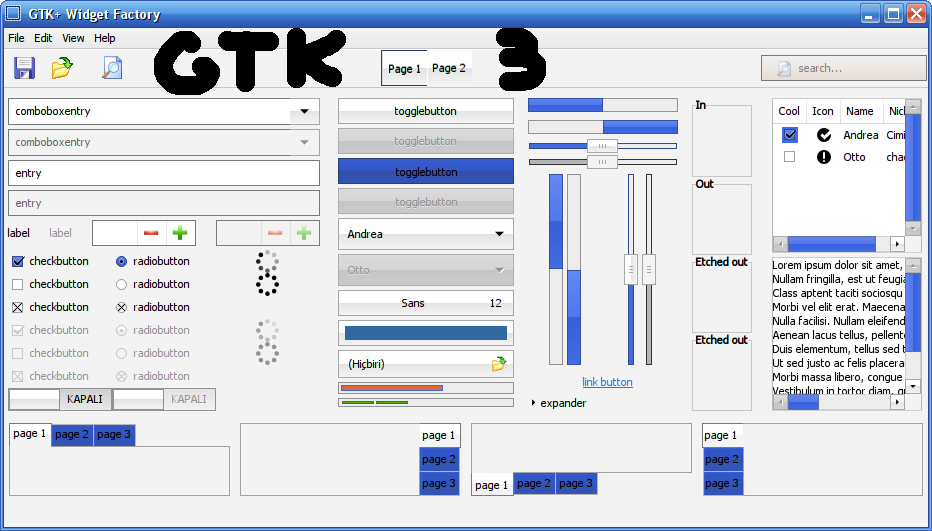Click the exclamation icon in Otto row
Viewport: 932px width, 531px height.
tap(823, 157)
